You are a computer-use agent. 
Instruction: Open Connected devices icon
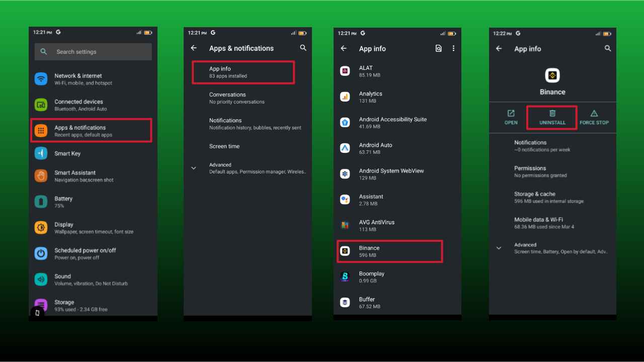point(41,105)
